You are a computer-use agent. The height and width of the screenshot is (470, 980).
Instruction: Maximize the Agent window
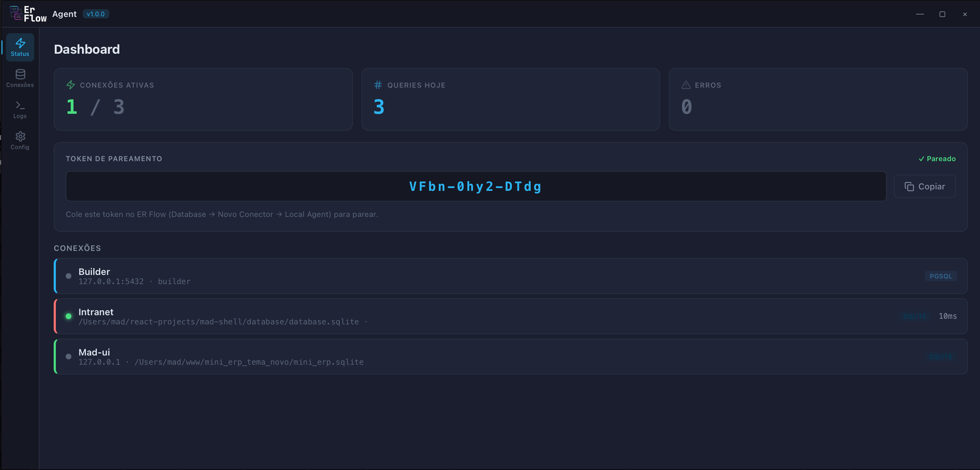pyautogui.click(x=942, y=14)
